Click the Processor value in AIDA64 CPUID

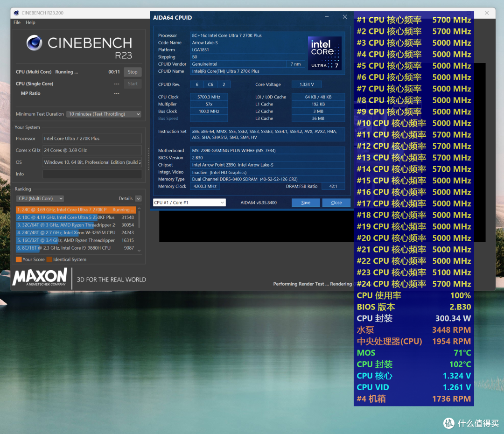247,35
